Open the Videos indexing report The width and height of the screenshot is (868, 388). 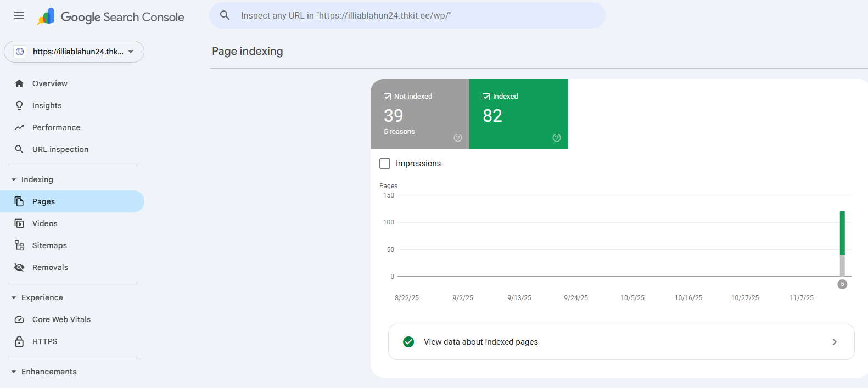[x=44, y=223]
